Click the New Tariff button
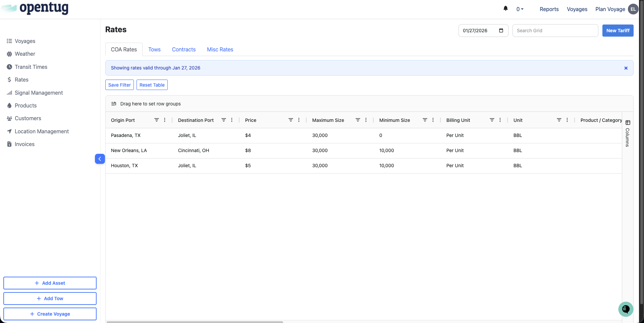This screenshot has height=323, width=644. [618, 31]
